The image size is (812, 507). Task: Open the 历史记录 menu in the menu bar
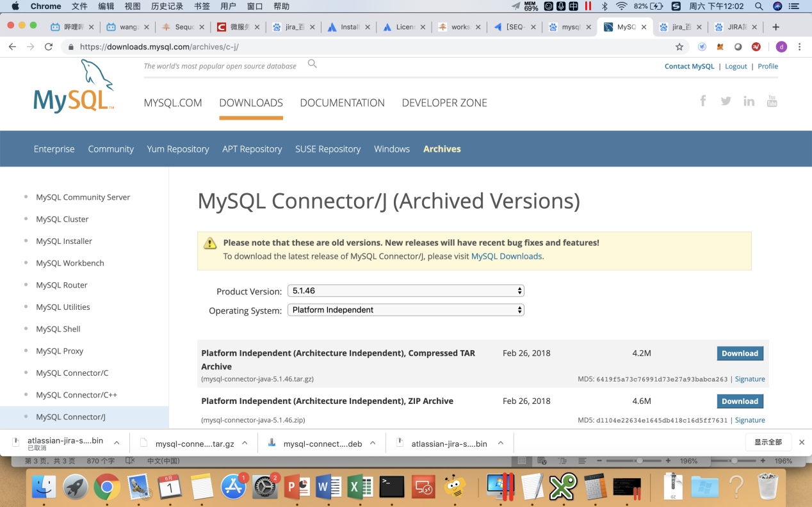pos(167,6)
